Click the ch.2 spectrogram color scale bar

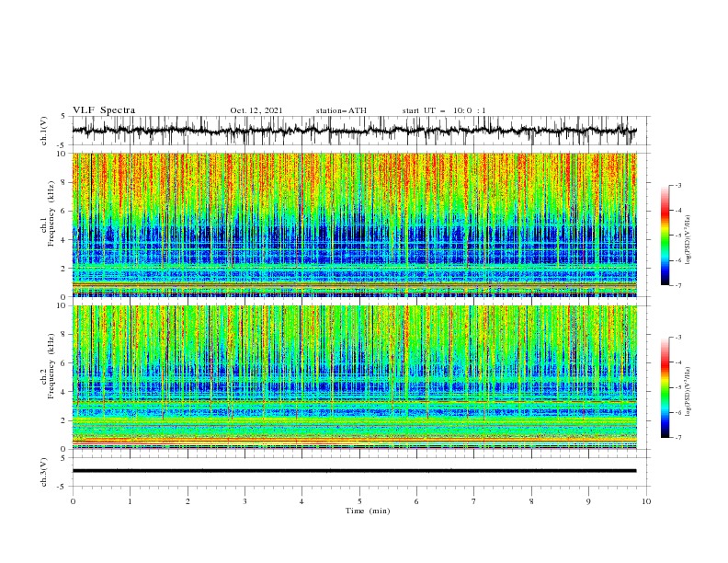tap(665, 387)
